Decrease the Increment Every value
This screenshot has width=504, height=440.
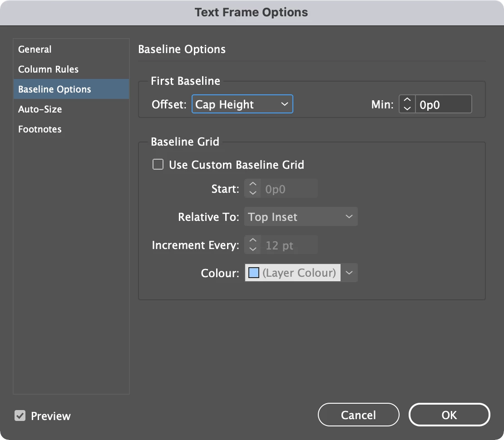tap(253, 249)
